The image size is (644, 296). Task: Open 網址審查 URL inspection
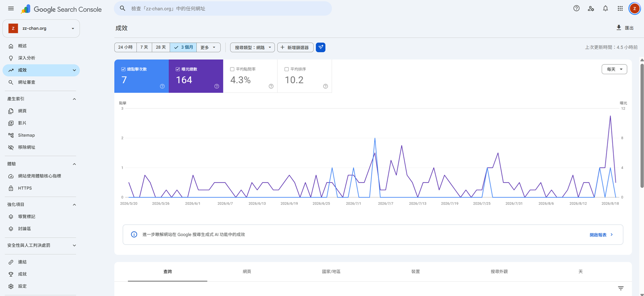pos(41,82)
